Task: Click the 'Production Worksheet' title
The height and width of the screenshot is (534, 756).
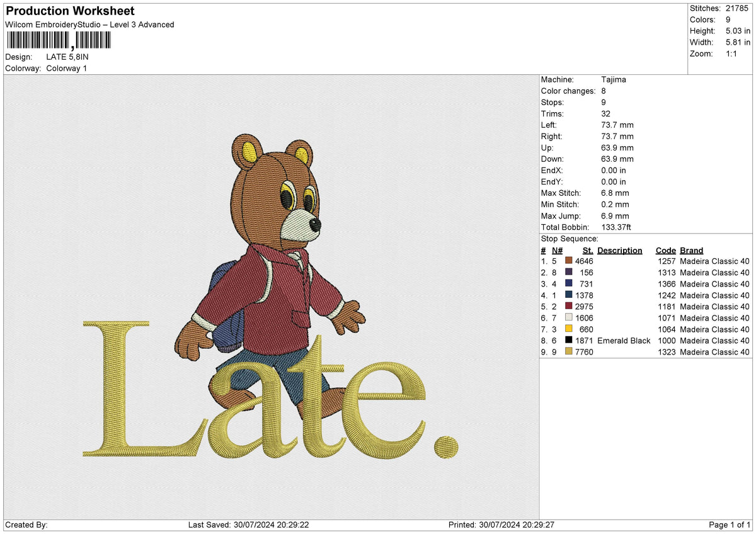Action: pyautogui.click(x=70, y=11)
